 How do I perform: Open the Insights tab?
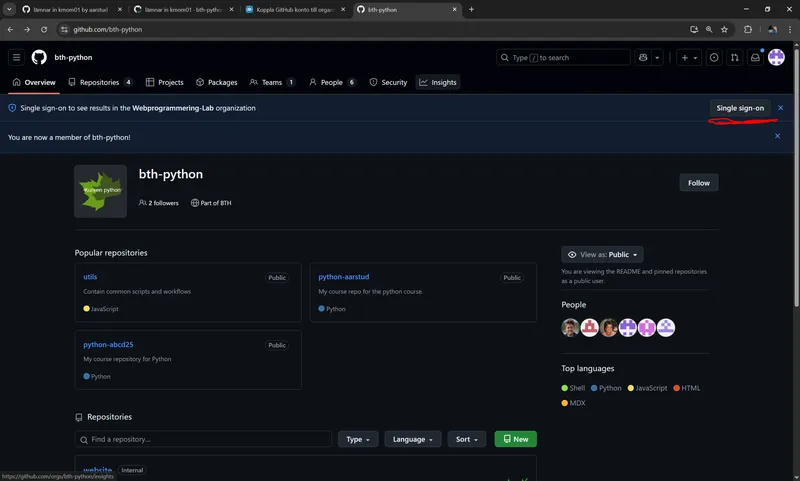(438, 82)
